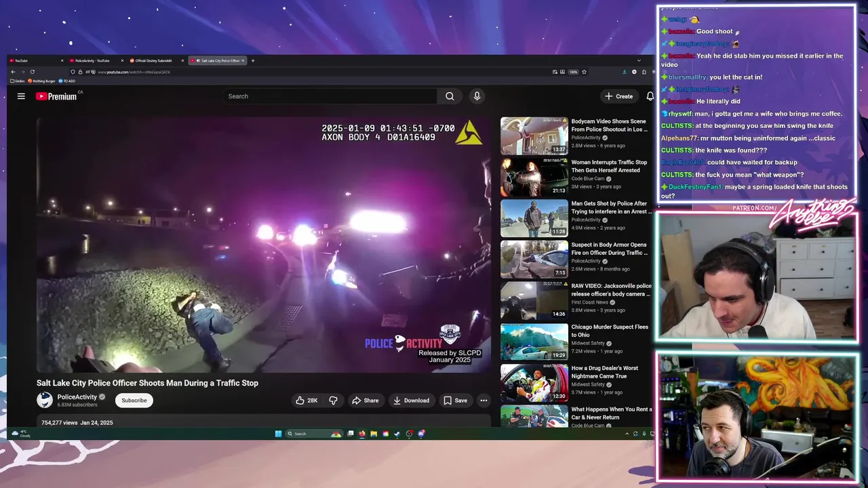Image resolution: width=868 pixels, height=488 pixels.
Task: Open Firefox from the taskbar
Action: point(362,434)
